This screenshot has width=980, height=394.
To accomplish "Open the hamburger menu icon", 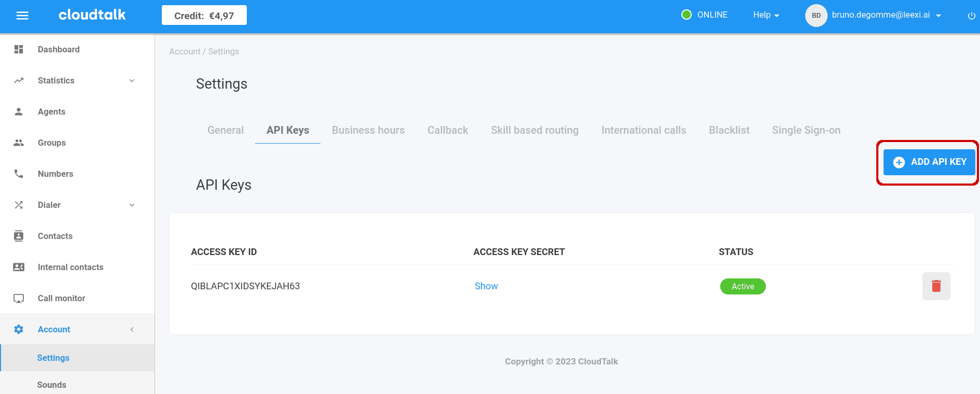I will pyautogui.click(x=22, y=16).
